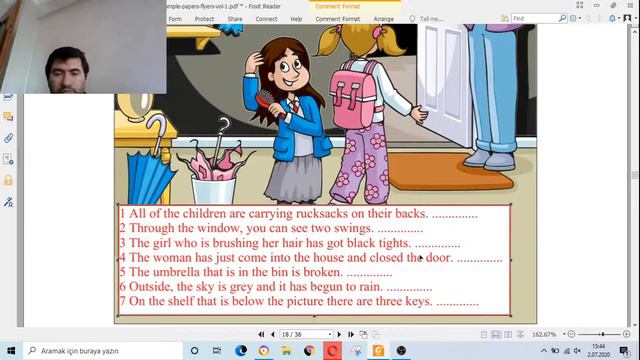640x360 pixels.
Task: Open the Windows Start menu
Action: [11, 351]
